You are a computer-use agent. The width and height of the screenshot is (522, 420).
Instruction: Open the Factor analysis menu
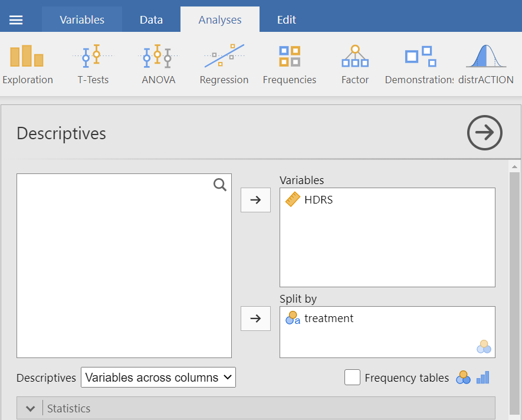coord(354,64)
